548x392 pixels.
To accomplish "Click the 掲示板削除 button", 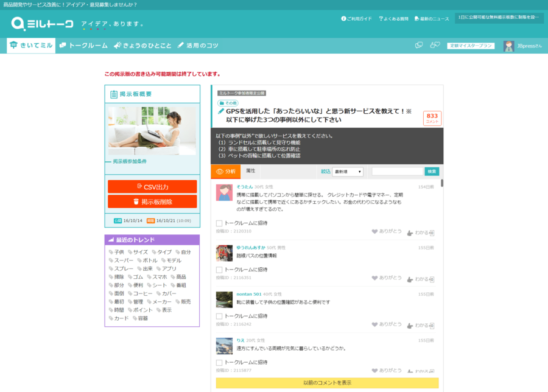I will (152, 201).
